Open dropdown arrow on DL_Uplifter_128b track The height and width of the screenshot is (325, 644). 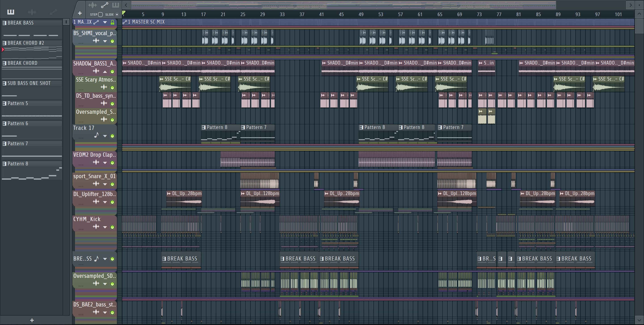pyautogui.click(x=105, y=202)
